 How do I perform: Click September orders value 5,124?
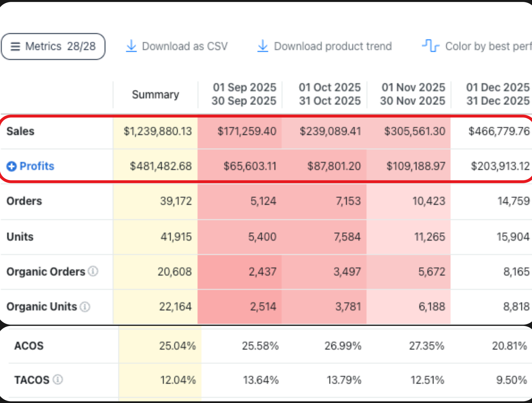(263, 201)
